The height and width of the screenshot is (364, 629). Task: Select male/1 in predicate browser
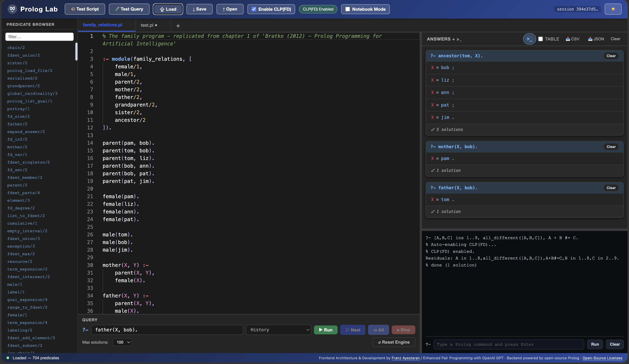[x=15, y=284]
